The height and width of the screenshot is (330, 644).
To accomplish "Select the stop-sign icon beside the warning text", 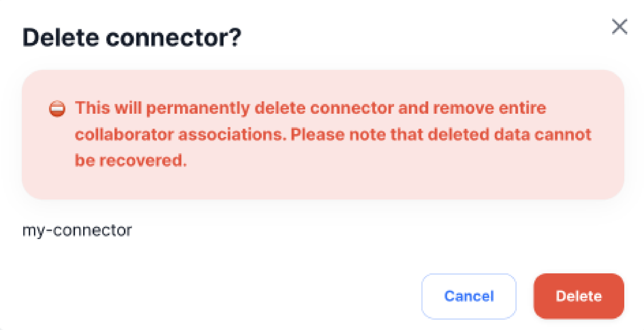I will 57,109.
